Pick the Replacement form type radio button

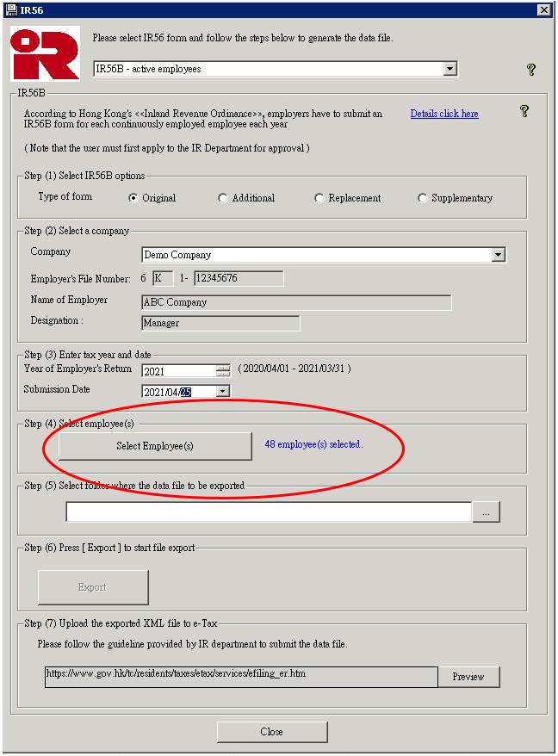pyautogui.click(x=319, y=198)
